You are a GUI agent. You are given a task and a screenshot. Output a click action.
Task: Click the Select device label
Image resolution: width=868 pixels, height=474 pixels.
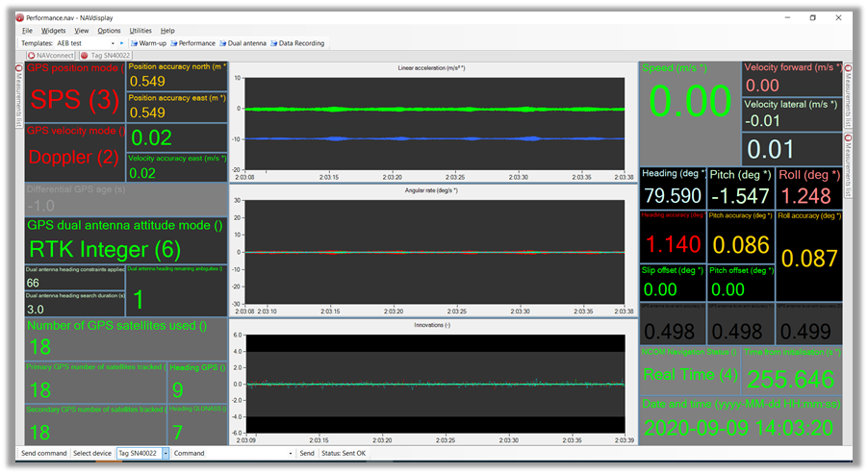pos(91,453)
